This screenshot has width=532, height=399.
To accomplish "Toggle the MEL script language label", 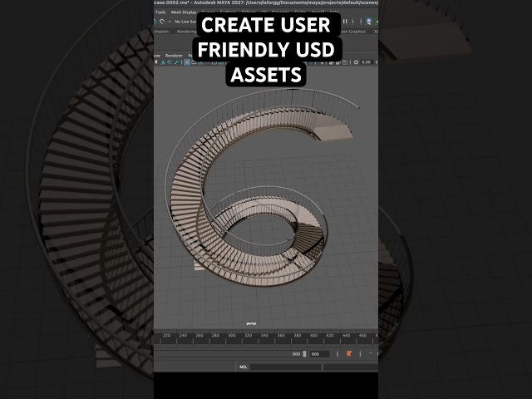I will click(243, 367).
